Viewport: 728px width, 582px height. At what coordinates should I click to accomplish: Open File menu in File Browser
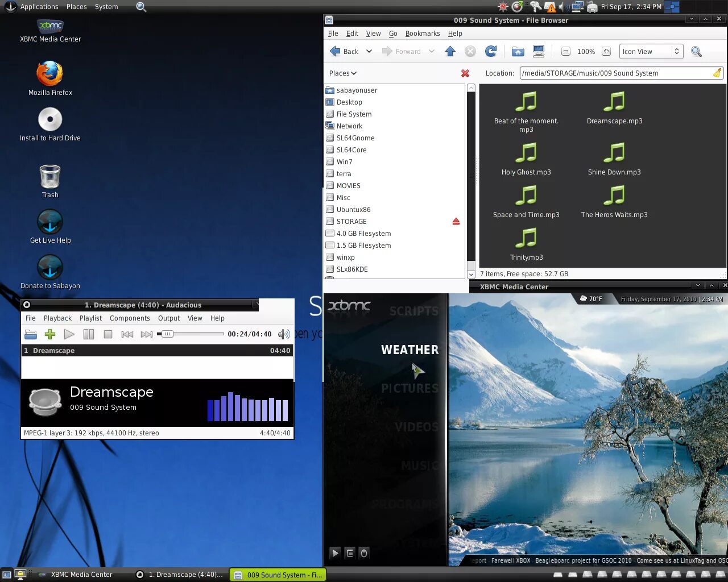pos(333,34)
